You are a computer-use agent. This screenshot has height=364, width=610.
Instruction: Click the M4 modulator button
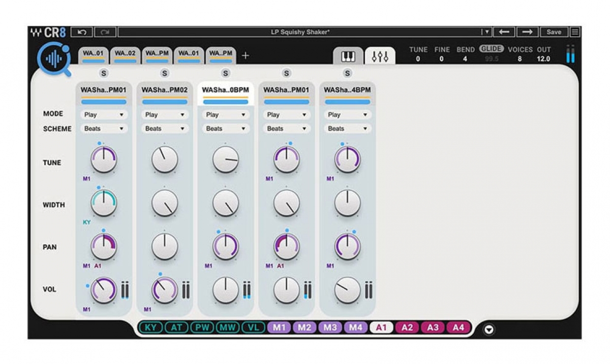356,327
